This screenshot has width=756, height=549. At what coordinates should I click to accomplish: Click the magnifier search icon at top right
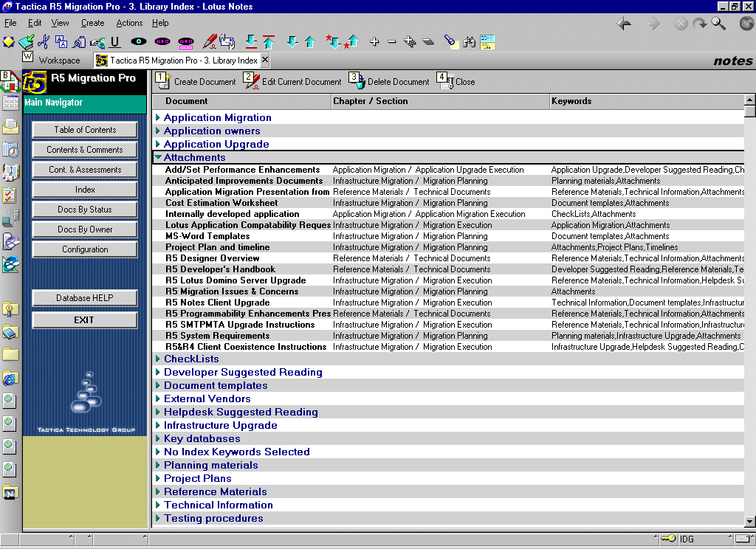click(x=718, y=23)
